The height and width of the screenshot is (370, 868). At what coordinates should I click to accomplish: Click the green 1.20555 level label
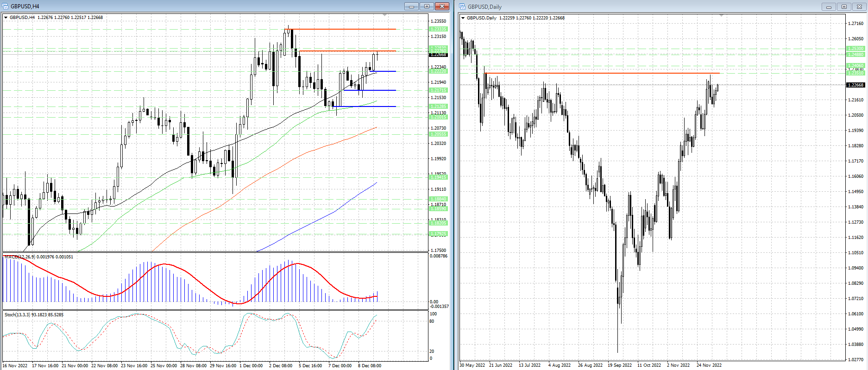coord(438,134)
